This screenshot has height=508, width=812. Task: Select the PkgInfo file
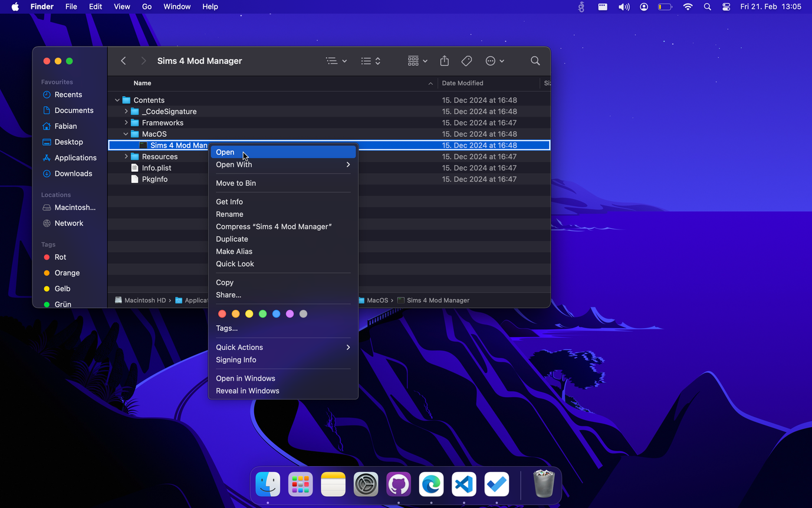pos(154,179)
